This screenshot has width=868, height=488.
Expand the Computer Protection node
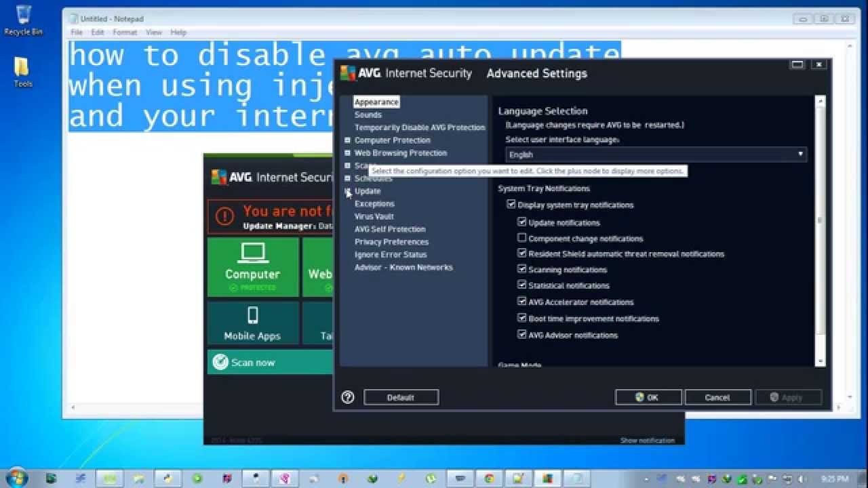click(347, 140)
